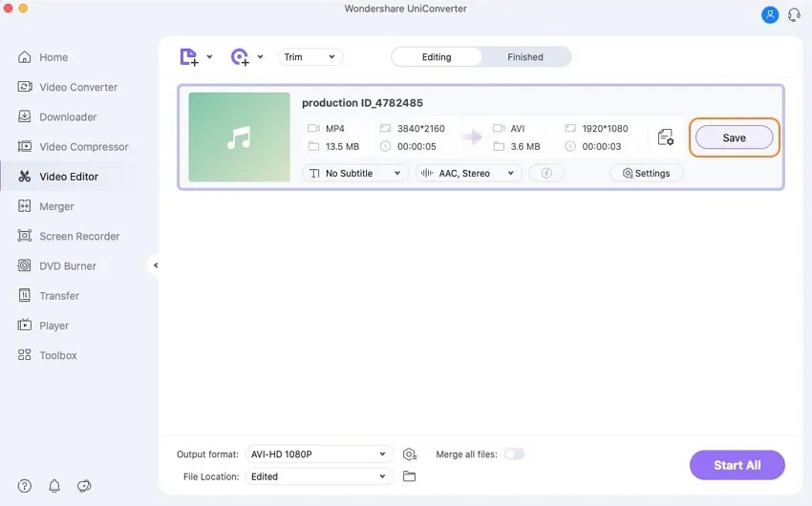
Task: Click the output format custom settings icon
Action: (x=410, y=454)
